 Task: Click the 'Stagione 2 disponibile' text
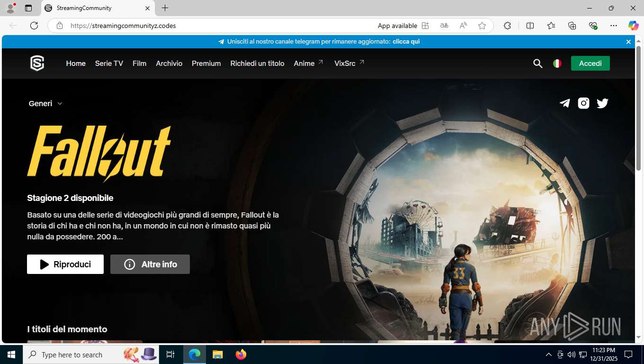click(x=70, y=198)
